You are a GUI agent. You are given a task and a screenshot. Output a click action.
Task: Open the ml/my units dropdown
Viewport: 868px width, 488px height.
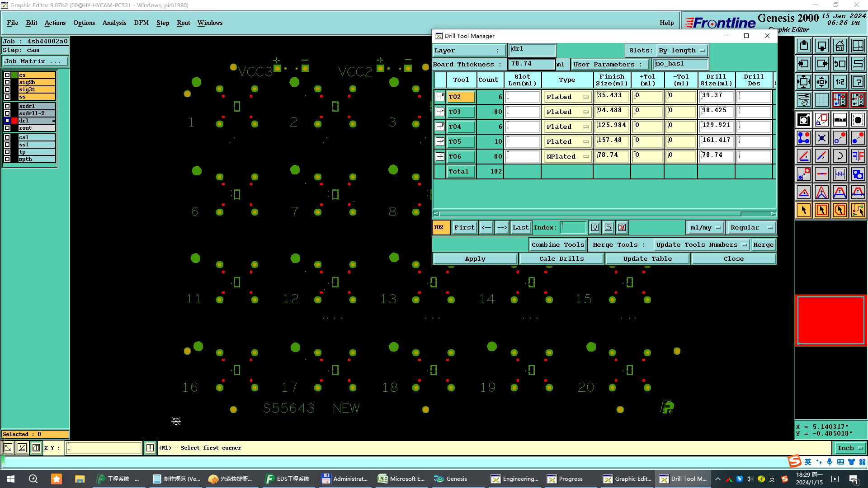pyautogui.click(x=705, y=227)
